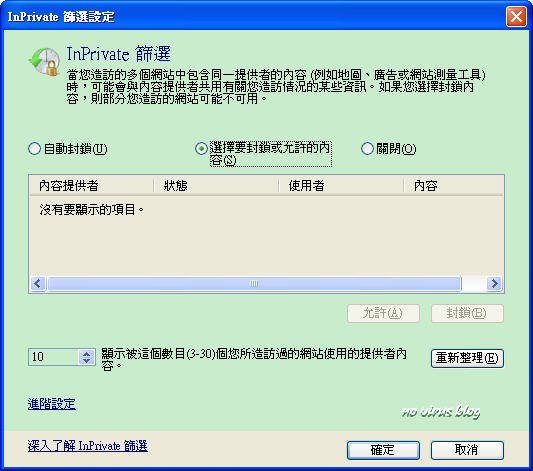This screenshot has width=533, height=471.
Task: Click the list's right scroll arrow
Action: (x=494, y=283)
